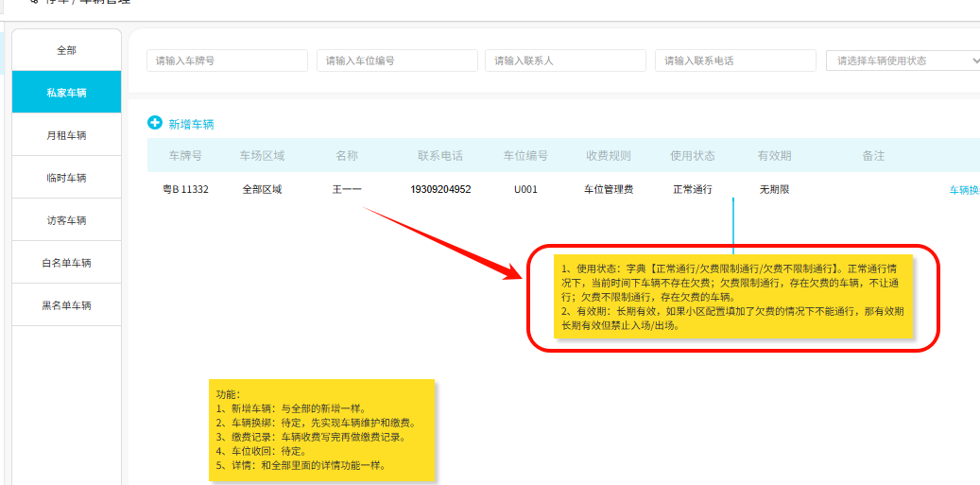Go to the 临时车辆 tab

point(66,178)
